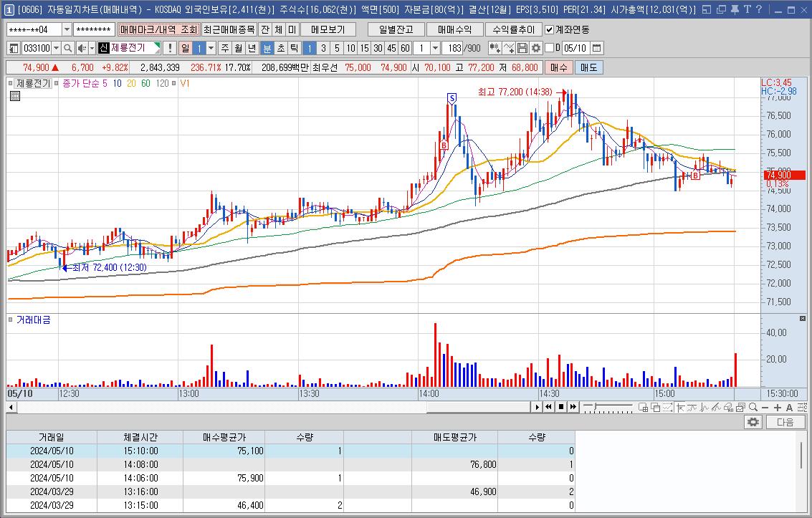Click the crosshair cursor chart icon
This screenshot has width=812, height=518.
tap(680, 407)
